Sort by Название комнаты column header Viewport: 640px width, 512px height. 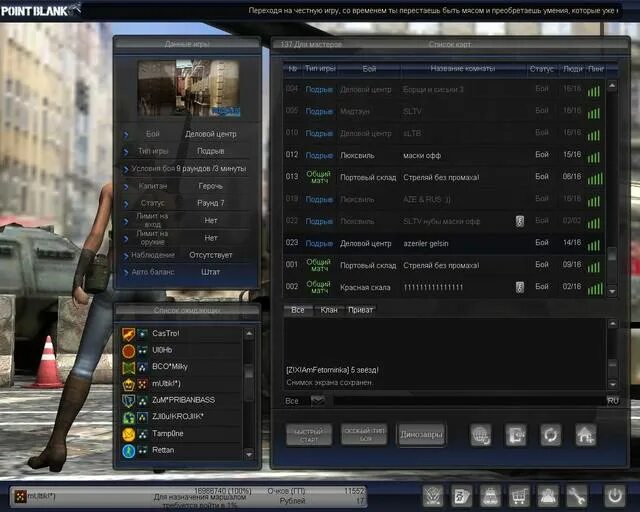click(463, 69)
